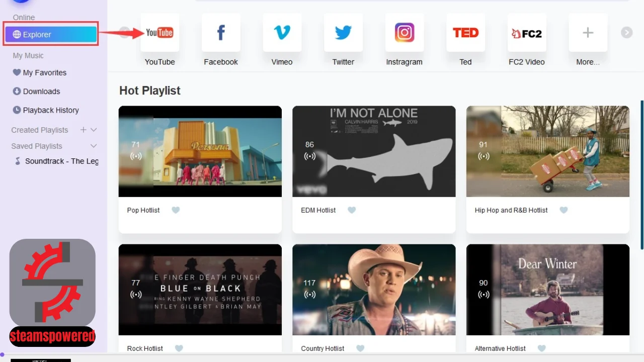Open Downloads in sidebar
The image size is (644, 362).
(x=36, y=91)
